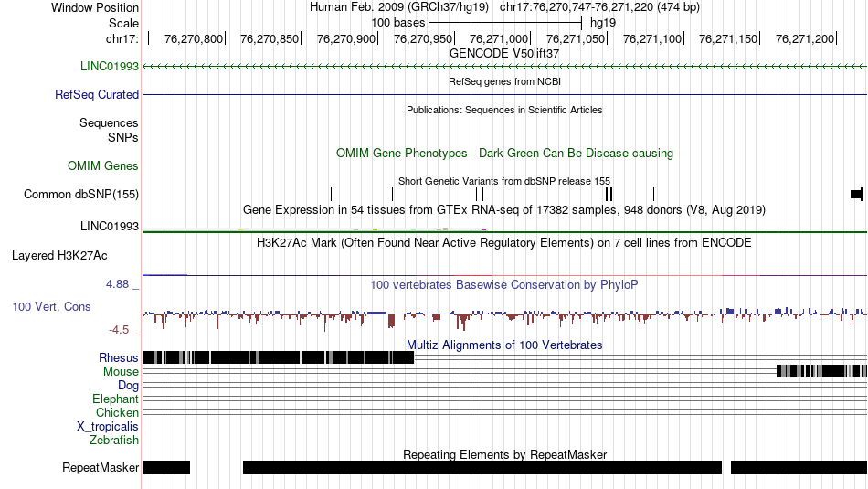Open the RepeatMasker track label
868x489 pixels.
[x=101, y=467]
